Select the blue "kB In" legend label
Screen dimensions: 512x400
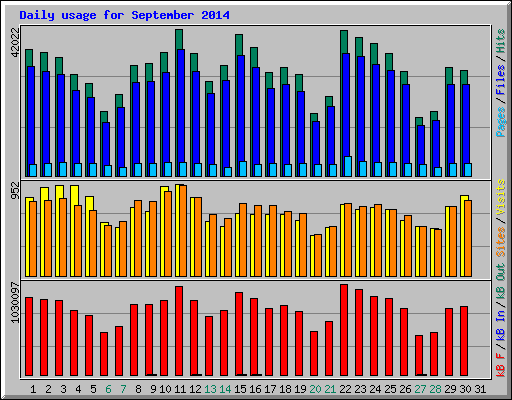[x=501, y=325]
